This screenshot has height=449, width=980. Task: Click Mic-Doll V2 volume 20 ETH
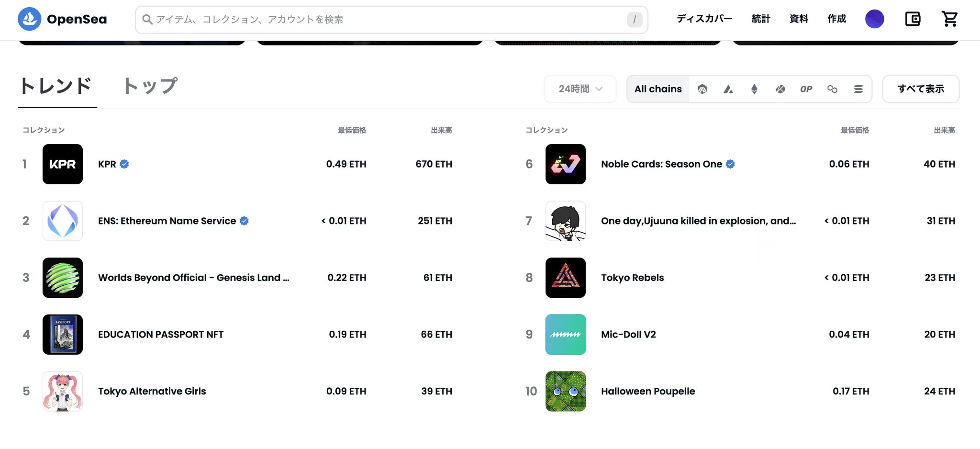pos(940,335)
